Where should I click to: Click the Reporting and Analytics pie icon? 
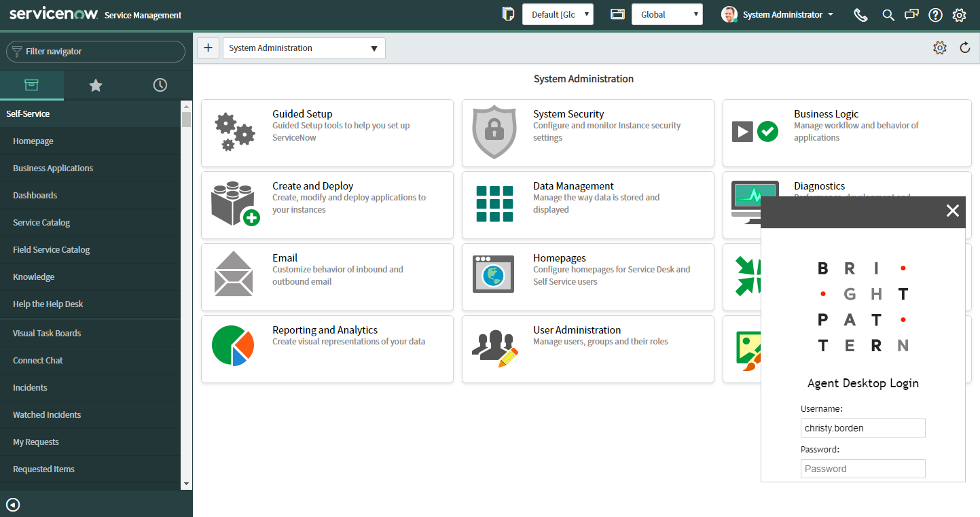pyautogui.click(x=232, y=346)
